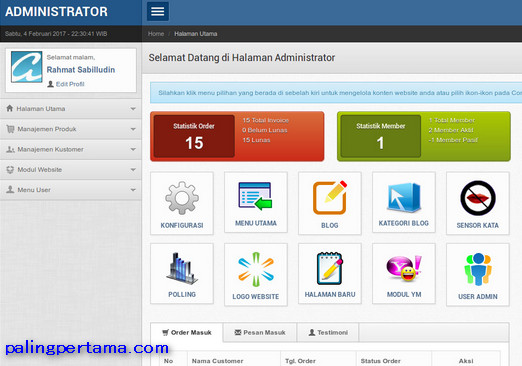Open the Halaman Baru notepad icon
Image resolution: width=522 pixels, height=366 pixels.
(330, 268)
